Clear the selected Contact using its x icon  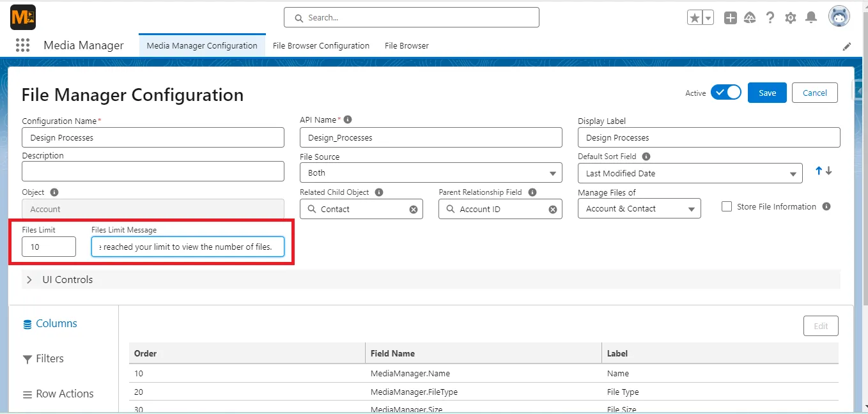click(414, 209)
